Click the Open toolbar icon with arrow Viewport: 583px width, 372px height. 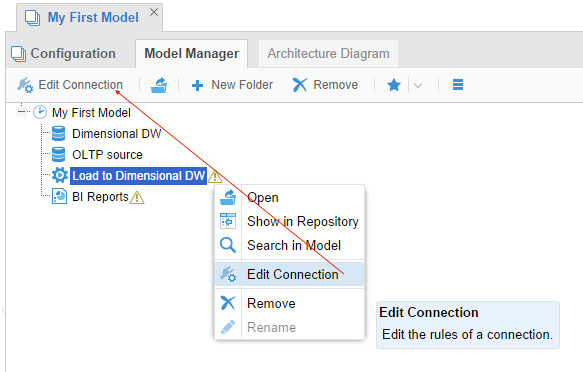coord(159,85)
